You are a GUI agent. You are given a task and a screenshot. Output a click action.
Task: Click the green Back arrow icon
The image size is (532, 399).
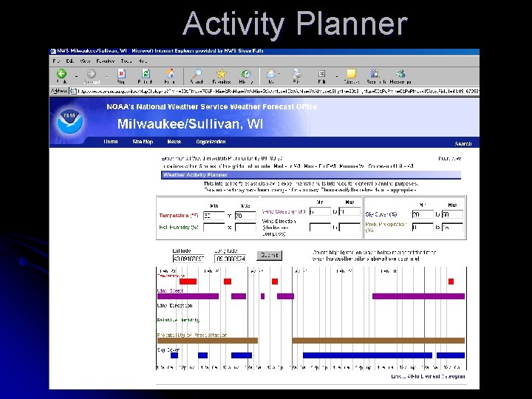61,74
